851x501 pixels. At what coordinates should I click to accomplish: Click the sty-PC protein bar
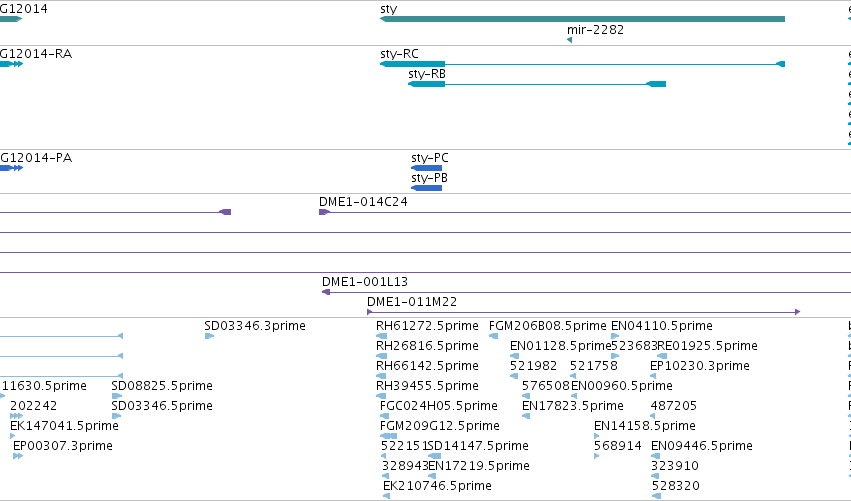(427, 168)
